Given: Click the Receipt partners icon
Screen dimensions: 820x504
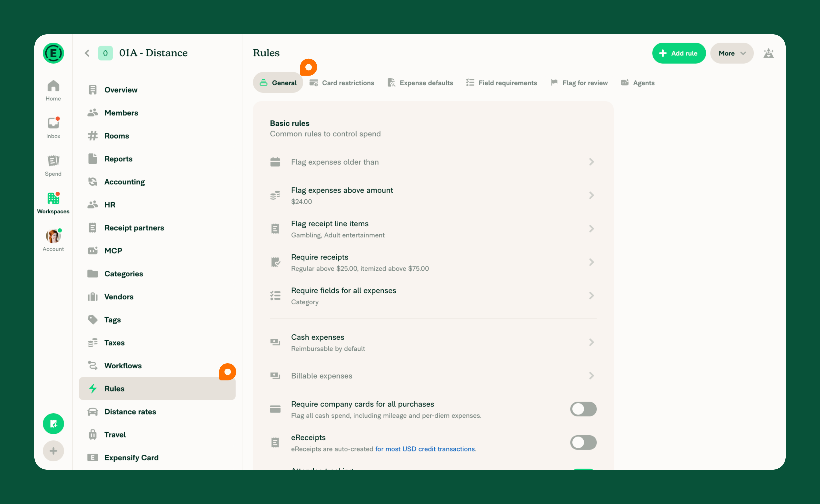Looking at the screenshot, I should [x=93, y=228].
